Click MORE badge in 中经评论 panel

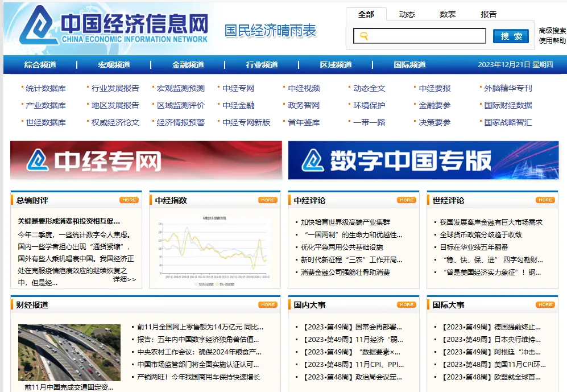coord(407,200)
